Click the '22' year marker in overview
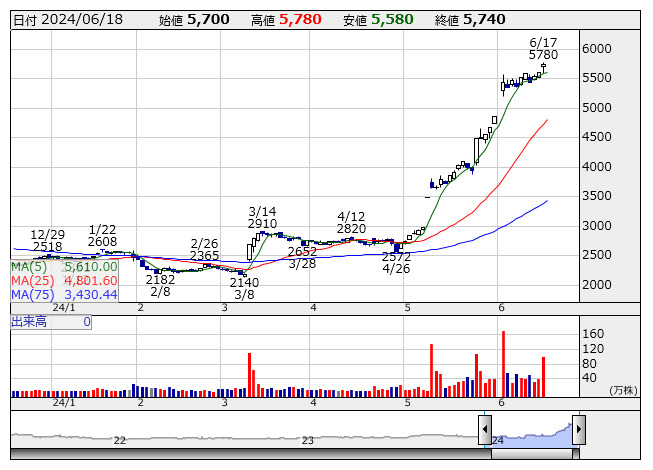 (x=120, y=440)
